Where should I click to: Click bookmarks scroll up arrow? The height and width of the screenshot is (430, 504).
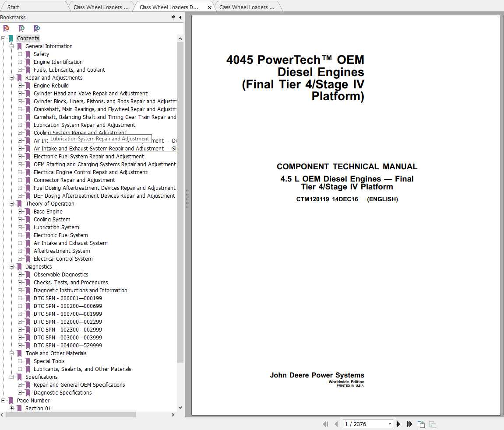click(180, 38)
